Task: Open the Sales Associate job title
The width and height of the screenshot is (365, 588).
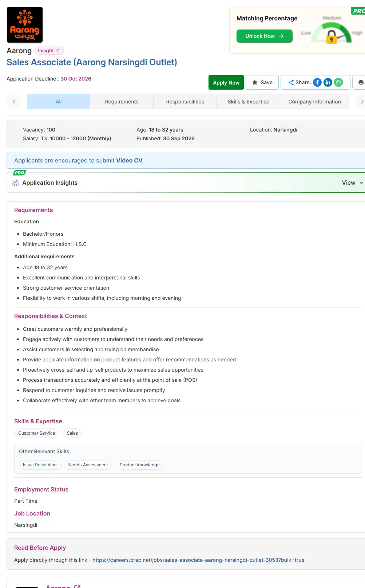Action: coord(92,62)
